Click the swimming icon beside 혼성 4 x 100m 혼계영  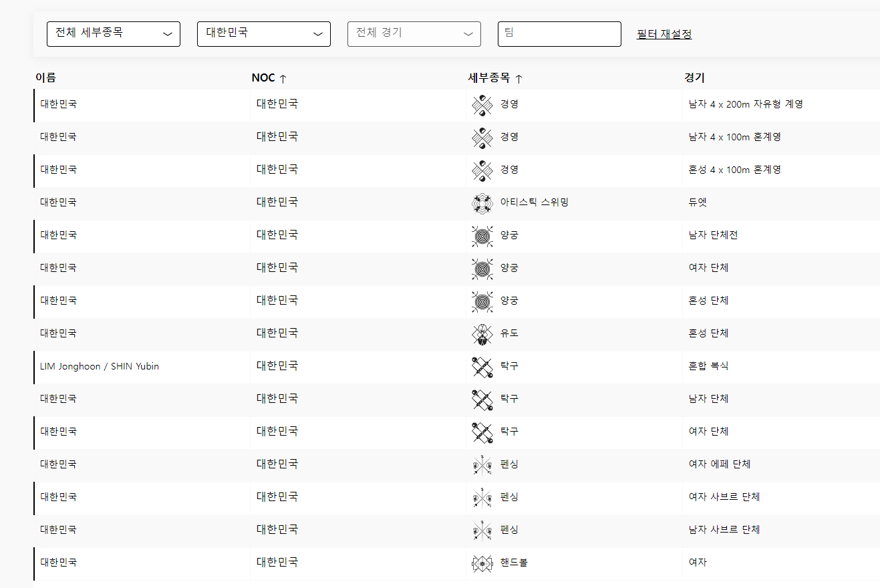(482, 169)
